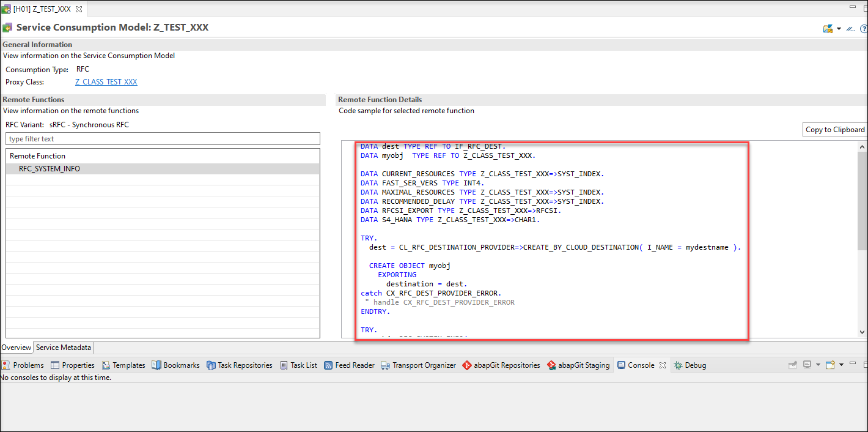The image size is (868, 432).
Task: Click the Pin Console icon
Action: click(793, 365)
